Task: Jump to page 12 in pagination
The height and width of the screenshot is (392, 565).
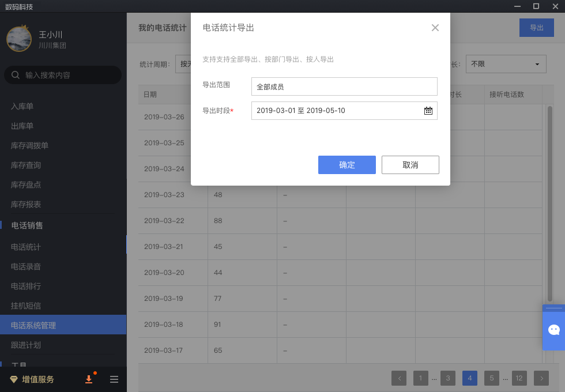Action: 519,378
